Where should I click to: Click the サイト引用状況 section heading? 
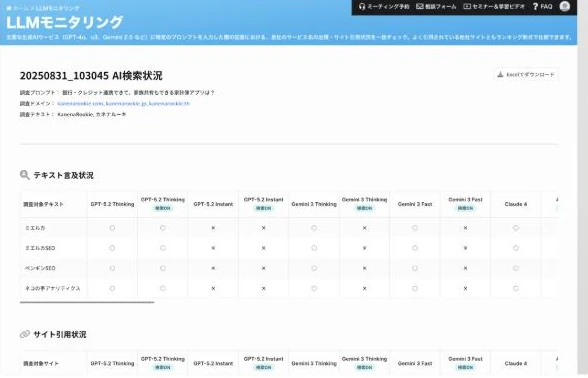point(60,334)
